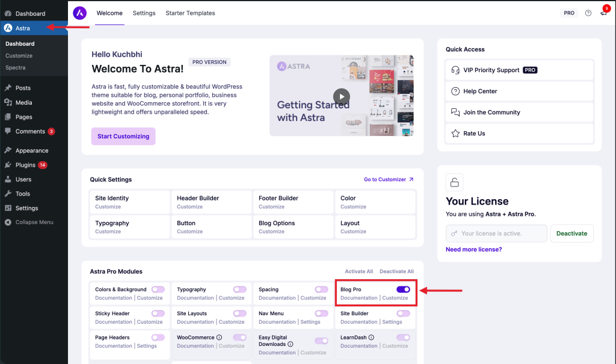Screen dimensions: 616x364
Task: Open the help question mark icon
Action: click(588, 13)
